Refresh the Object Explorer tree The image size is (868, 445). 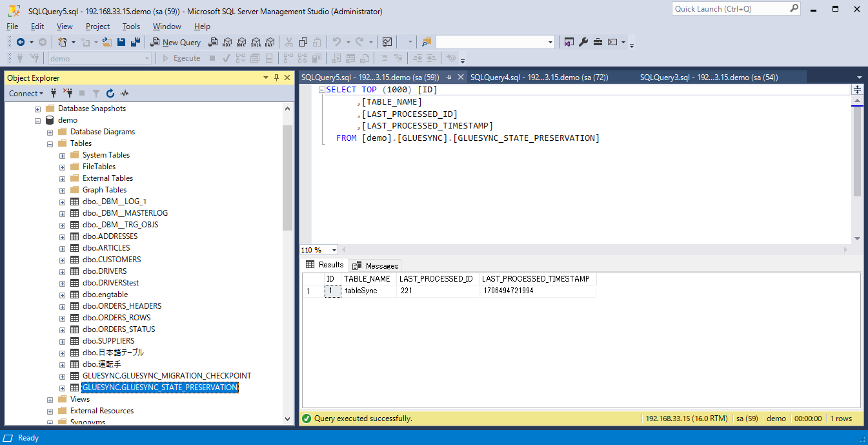(x=110, y=93)
